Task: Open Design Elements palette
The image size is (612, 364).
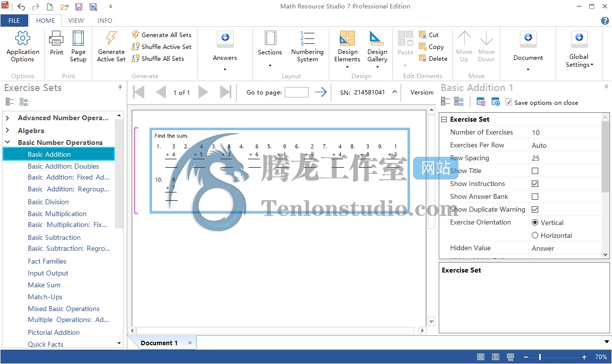Action: (x=347, y=49)
